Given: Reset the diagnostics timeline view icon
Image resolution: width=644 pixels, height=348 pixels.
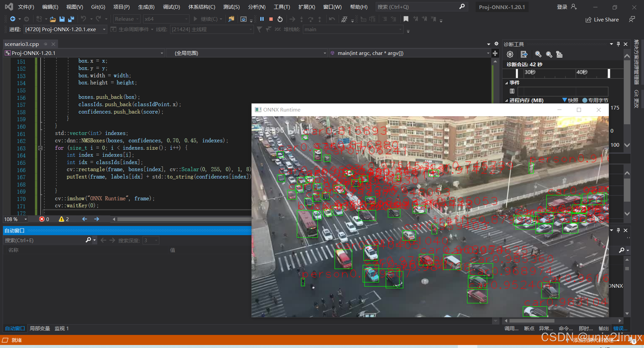Looking at the screenshot, I should pos(559,54).
